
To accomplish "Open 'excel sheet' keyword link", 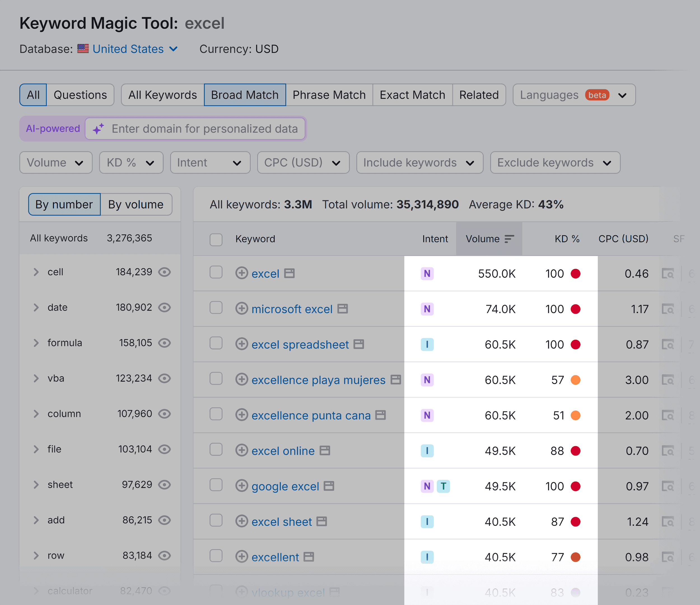I will pyautogui.click(x=281, y=522).
